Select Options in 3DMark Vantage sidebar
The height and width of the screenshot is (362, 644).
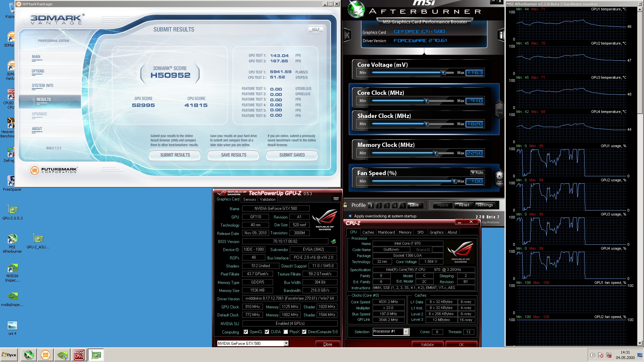click(38, 71)
